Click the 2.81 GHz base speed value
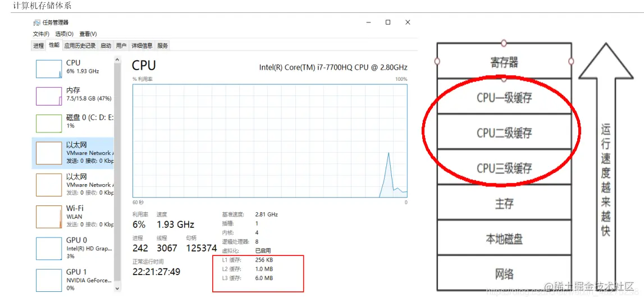The height and width of the screenshot is (302, 644). coord(267,214)
